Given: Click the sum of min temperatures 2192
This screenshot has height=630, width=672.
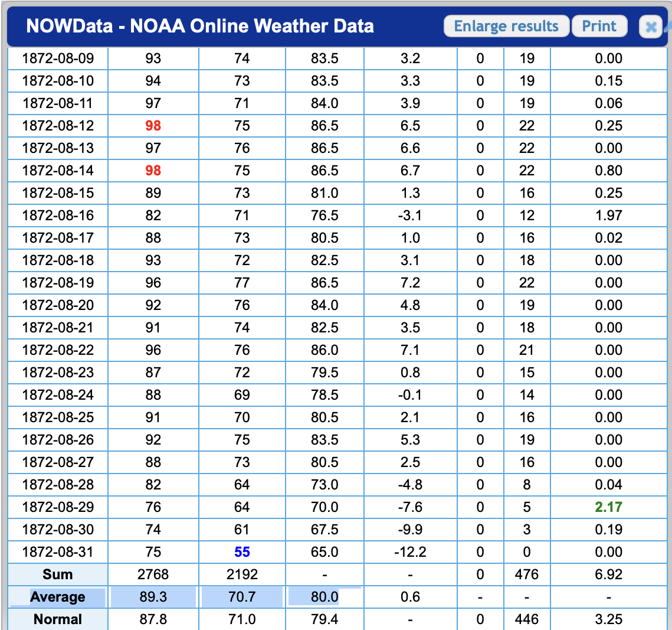Looking at the screenshot, I should [x=242, y=574].
